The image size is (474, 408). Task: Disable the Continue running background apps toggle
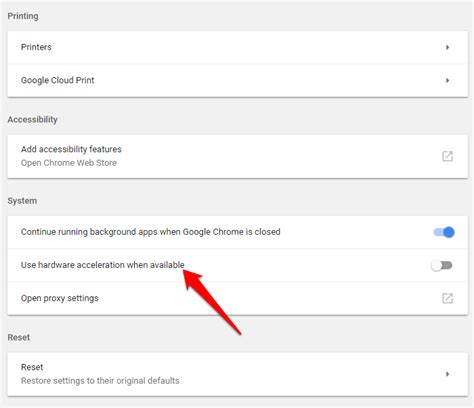coord(444,232)
